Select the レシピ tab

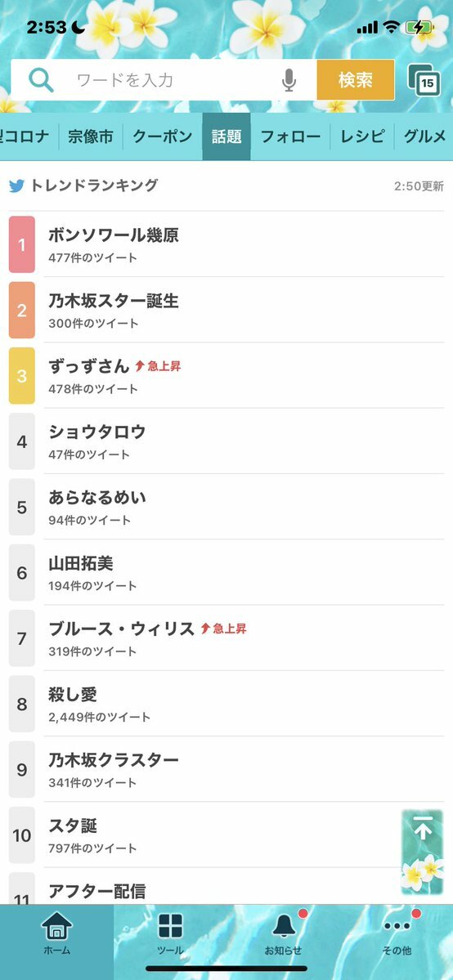(x=362, y=136)
